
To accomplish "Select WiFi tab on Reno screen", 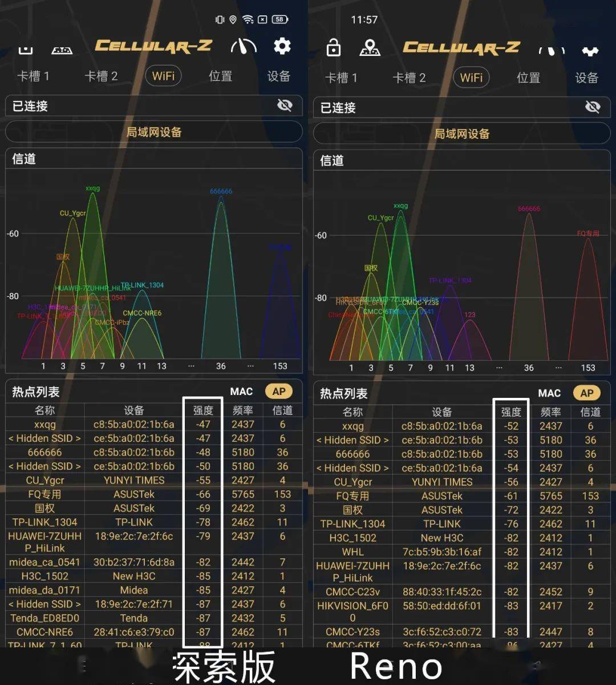I will click(472, 78).
